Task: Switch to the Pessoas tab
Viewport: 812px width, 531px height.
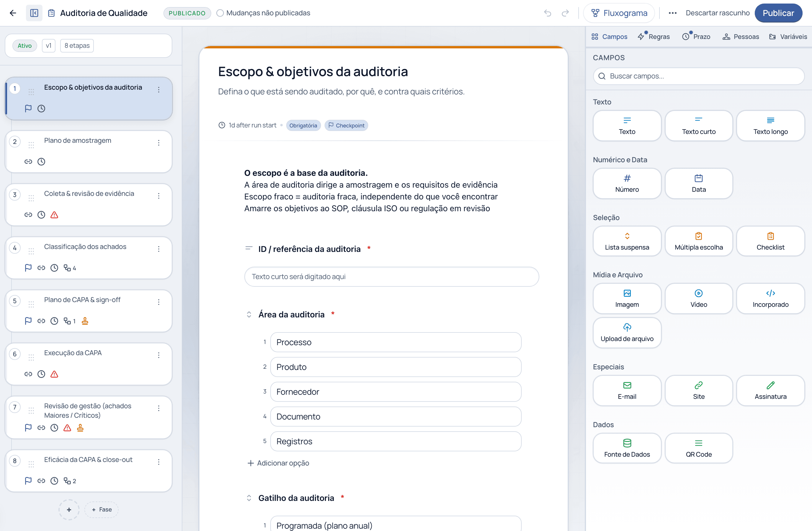Action: point(741,37)
